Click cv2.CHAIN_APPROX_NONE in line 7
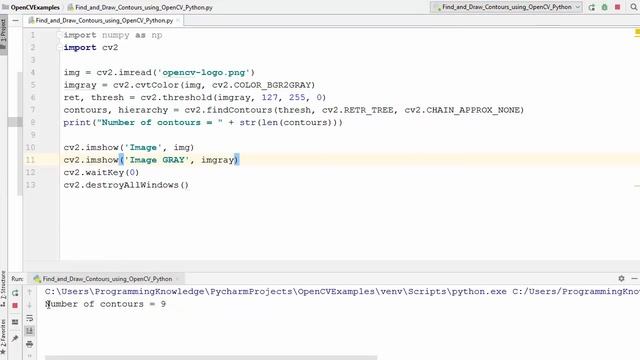Screen dimensions: 640x360 462,110
